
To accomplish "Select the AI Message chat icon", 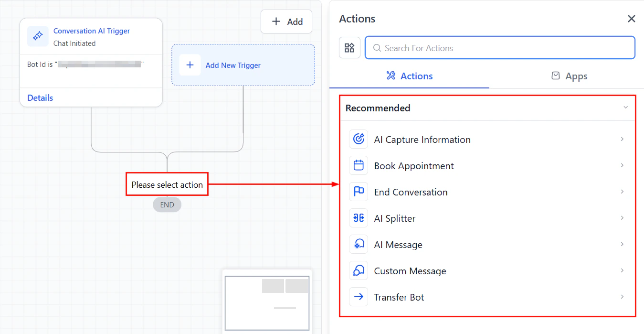I will pos(359,244).
